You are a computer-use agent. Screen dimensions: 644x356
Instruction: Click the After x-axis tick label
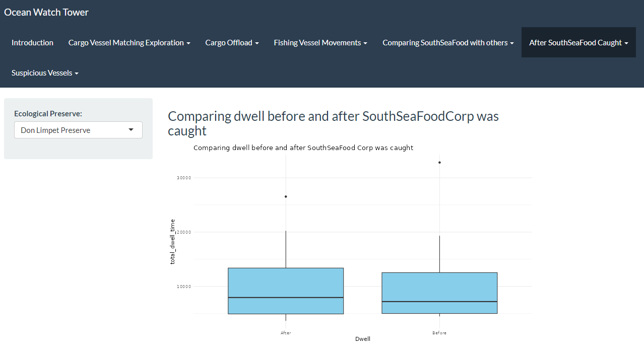click(x=286, y=333)
